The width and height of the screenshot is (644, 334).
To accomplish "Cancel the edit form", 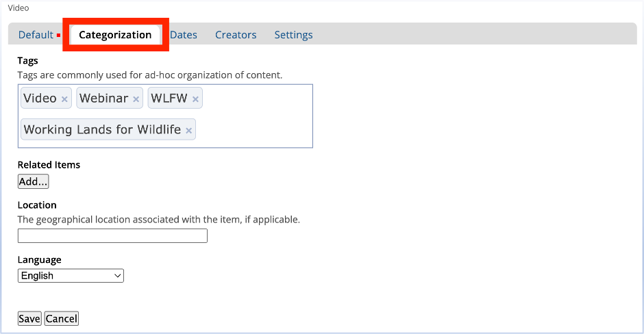I will point(62,318).
